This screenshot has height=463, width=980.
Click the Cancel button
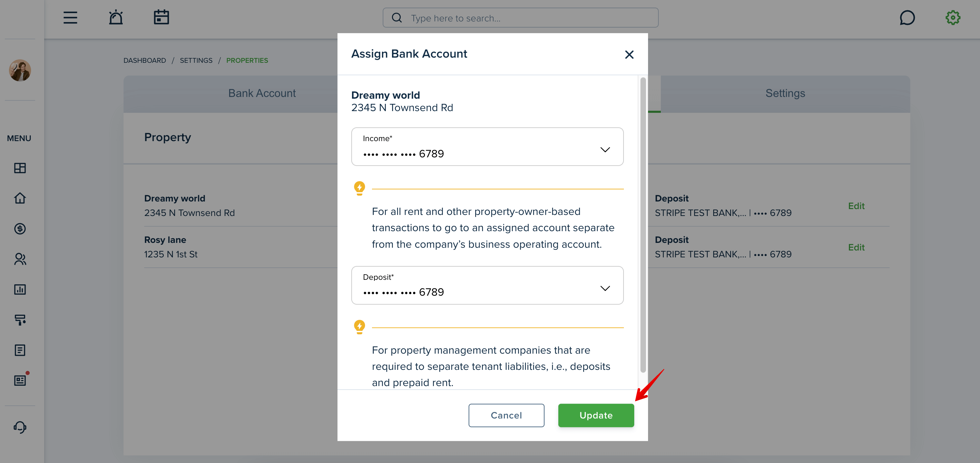click(506, 415)
